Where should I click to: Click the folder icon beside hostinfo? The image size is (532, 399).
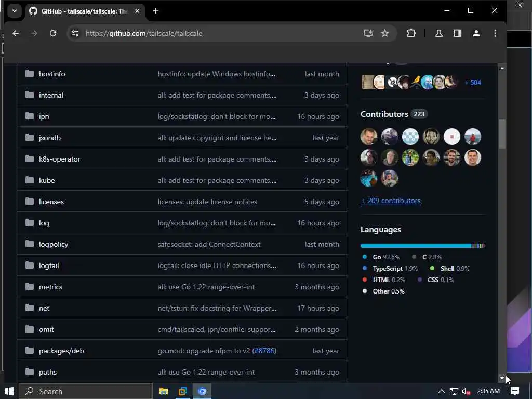point(30,74)
